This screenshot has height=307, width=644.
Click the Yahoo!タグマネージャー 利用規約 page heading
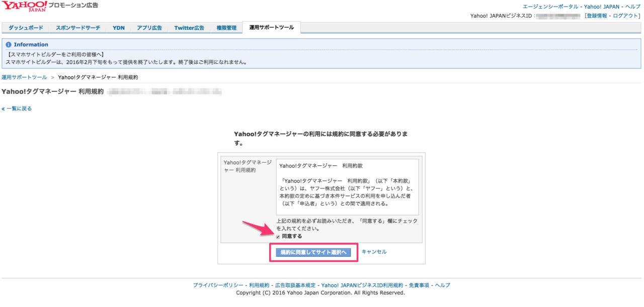pyautogui.click(x=53, y=92)
